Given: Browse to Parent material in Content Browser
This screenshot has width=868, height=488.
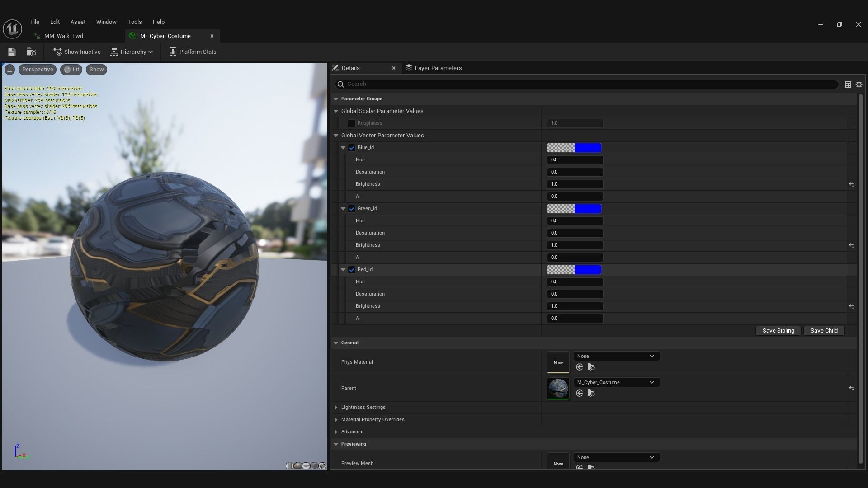Looking at the screenshot, I should coord(591,393).
